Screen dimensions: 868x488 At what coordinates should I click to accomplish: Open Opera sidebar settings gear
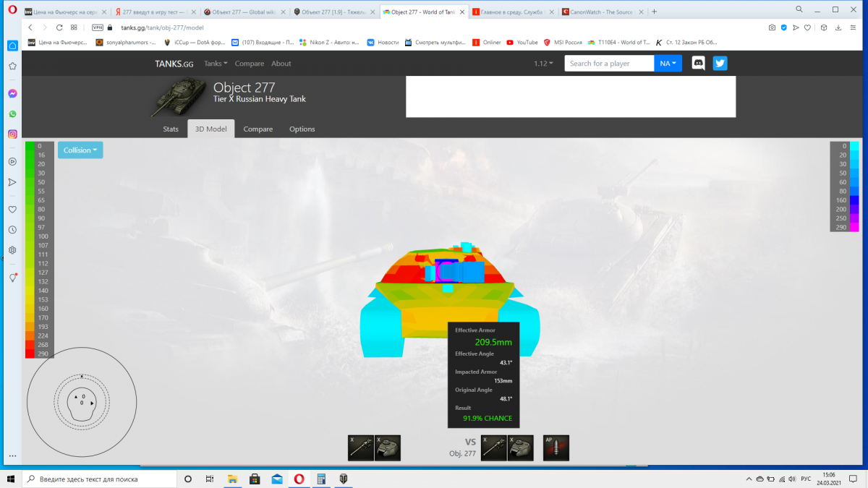[12, 250]
